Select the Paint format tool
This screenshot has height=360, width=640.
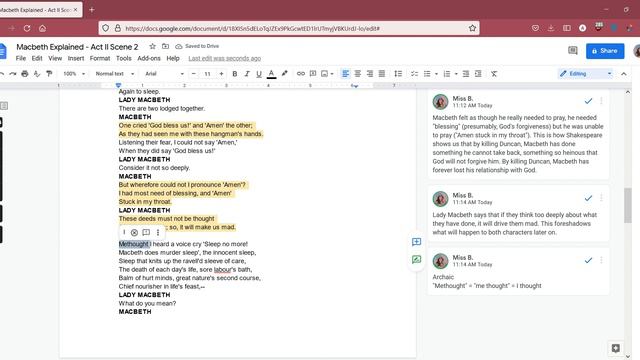[x=49, y=74]
